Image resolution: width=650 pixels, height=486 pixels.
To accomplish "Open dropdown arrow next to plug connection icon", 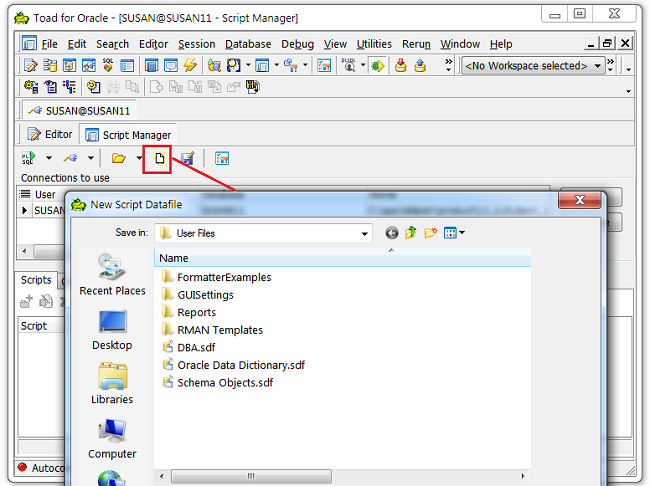I will click(x=91, y=158).
